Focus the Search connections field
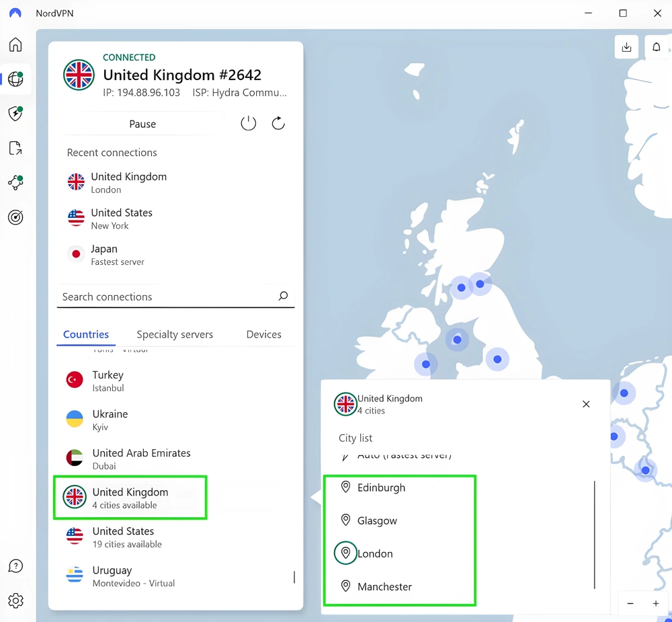This screenshot has height=622, width=672. click(x=175, y=297)
